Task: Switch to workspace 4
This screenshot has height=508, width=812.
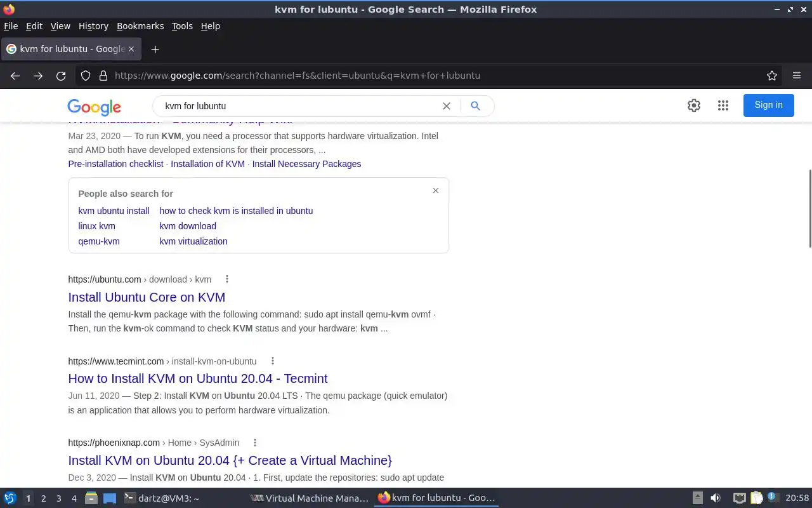Action: coord(74,498)
